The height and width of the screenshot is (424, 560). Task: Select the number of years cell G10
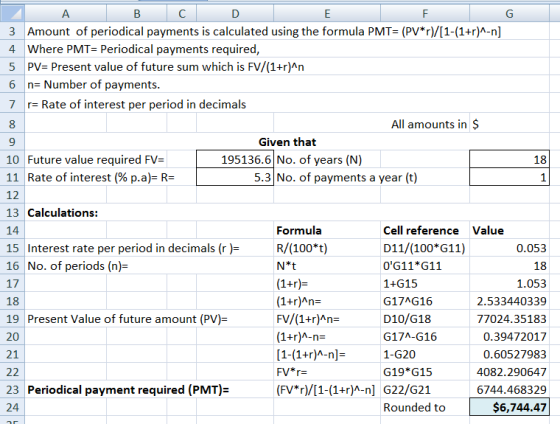pos(509,159)
